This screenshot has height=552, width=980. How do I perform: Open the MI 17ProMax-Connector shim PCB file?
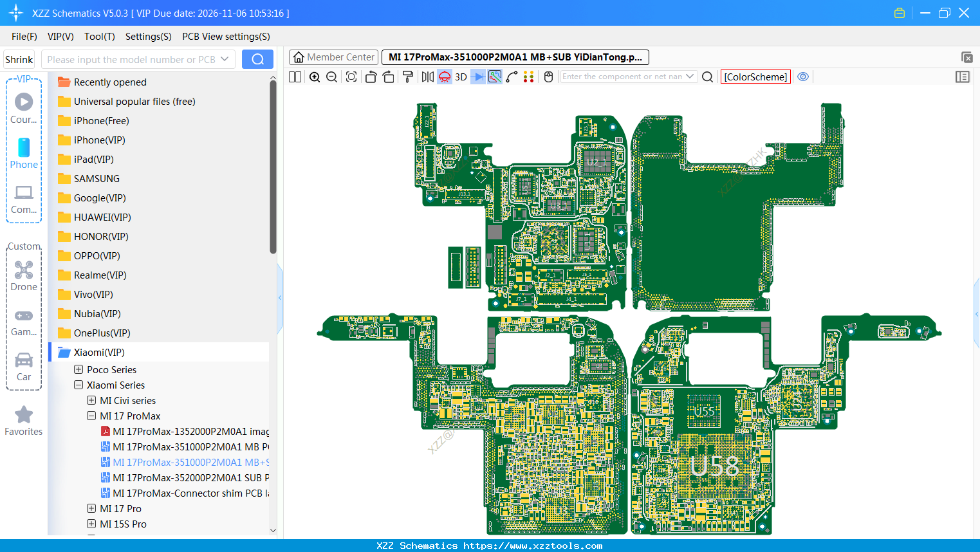click(x=185, y=493)
